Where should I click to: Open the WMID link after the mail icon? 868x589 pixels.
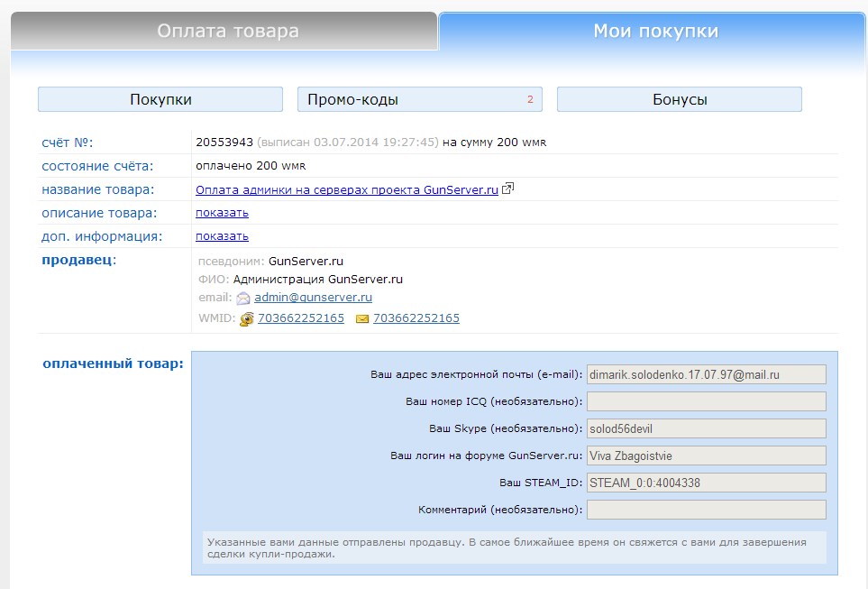416,318
